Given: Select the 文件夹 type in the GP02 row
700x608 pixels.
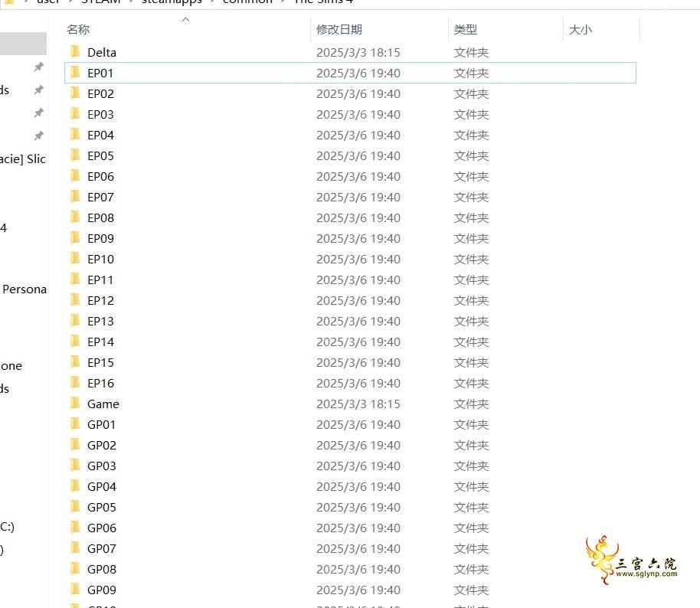Looking at the screenshot, I should coord(471,445).
